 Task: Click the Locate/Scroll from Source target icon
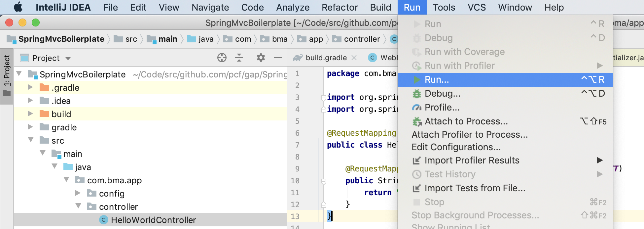pos(222,58)
